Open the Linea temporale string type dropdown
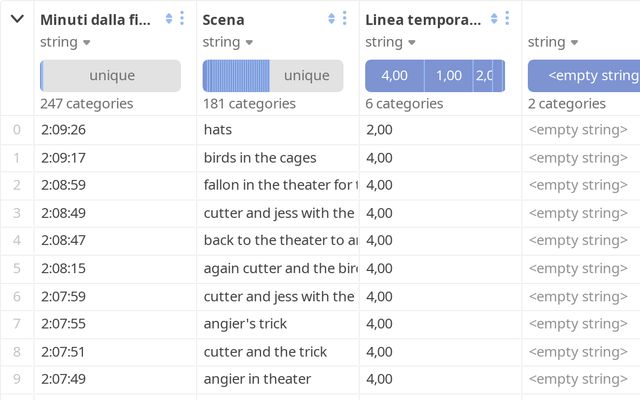Image resolution: width=640 pixels, height=400 pixels. tap(391, 42)
